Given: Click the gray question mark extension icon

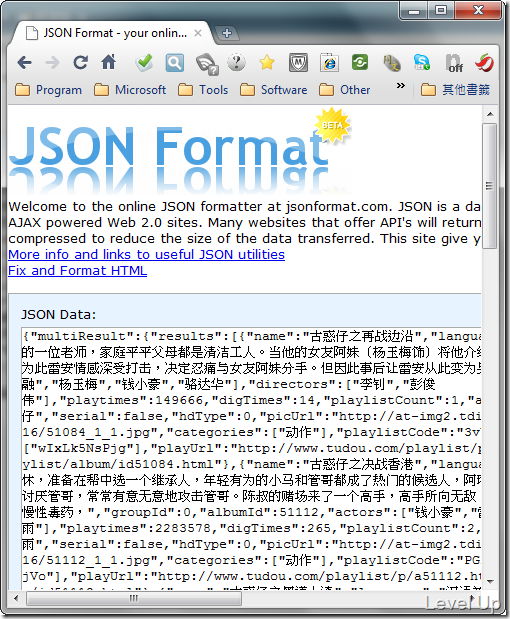Looking at the screenshot, I should (x=236, y=62).
